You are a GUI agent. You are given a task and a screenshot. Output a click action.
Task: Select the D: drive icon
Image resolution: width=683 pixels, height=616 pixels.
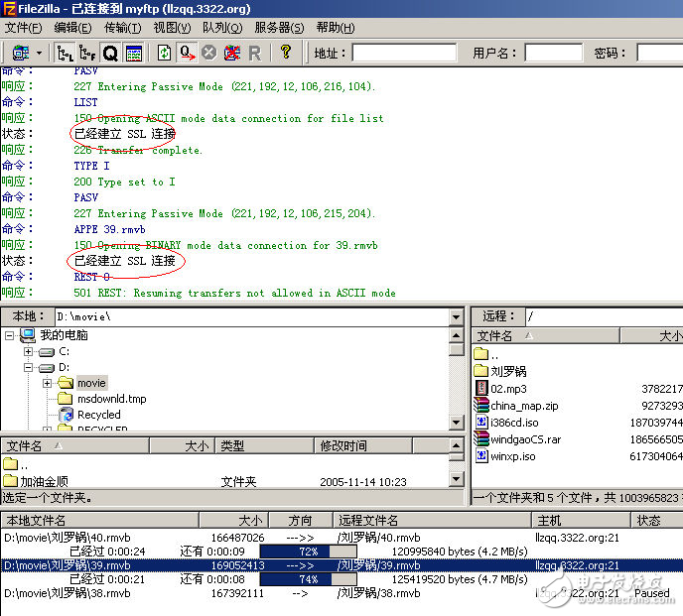pos(47,368)
